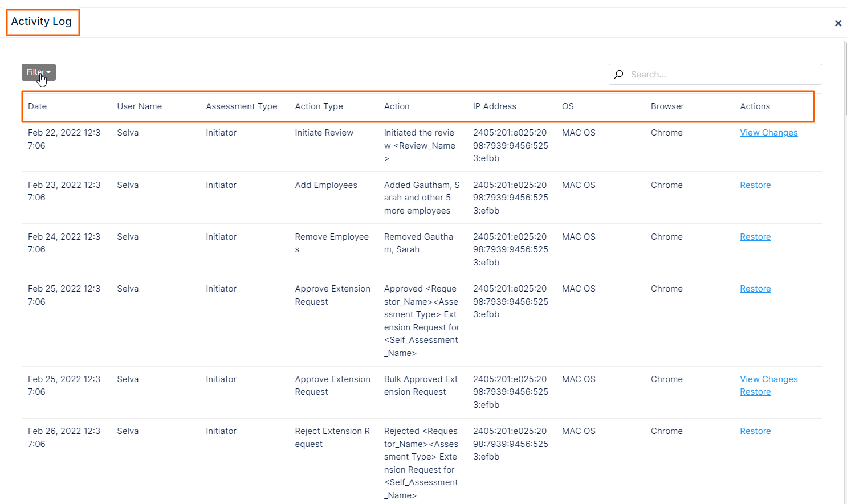This screenshot has width=847, height=504.
Task: Select the Action Type column header
Action: [x=319, y=106]
